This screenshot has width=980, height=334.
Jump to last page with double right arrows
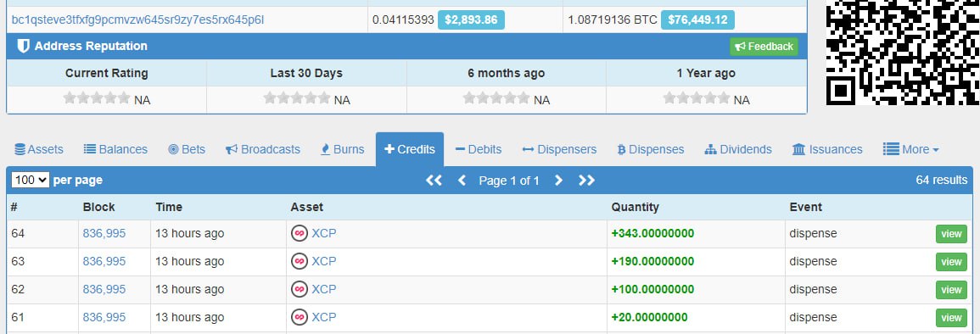click(586, 181)
